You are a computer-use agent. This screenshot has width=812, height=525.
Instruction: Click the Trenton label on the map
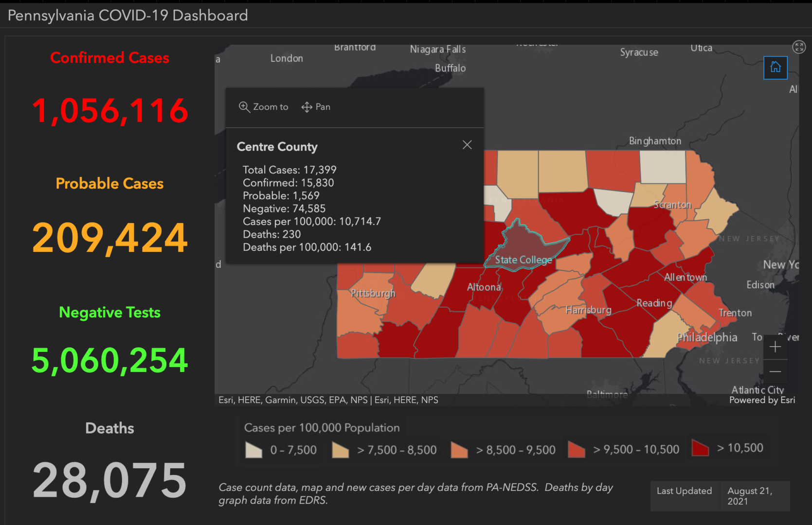tap(735, 313)
